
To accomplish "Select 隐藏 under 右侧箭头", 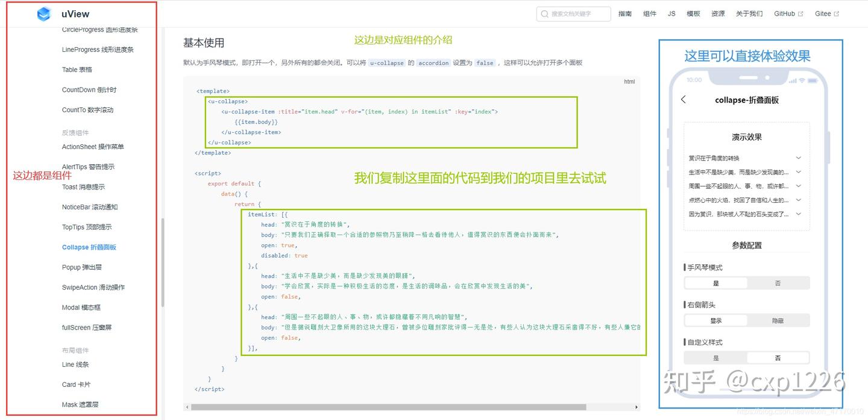I will tap(778, 320).
